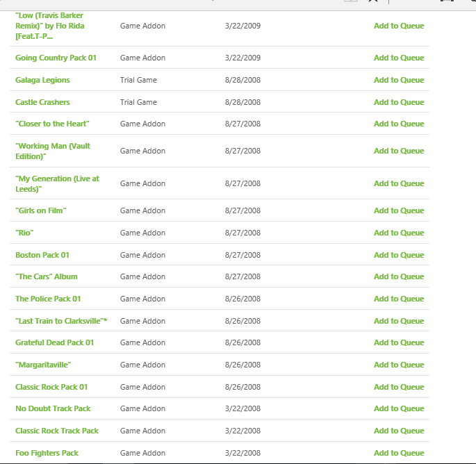This screenshot has width=476, height=464.
Task: Add Foo Fighters Pack to queue
Action: (399, 453)
